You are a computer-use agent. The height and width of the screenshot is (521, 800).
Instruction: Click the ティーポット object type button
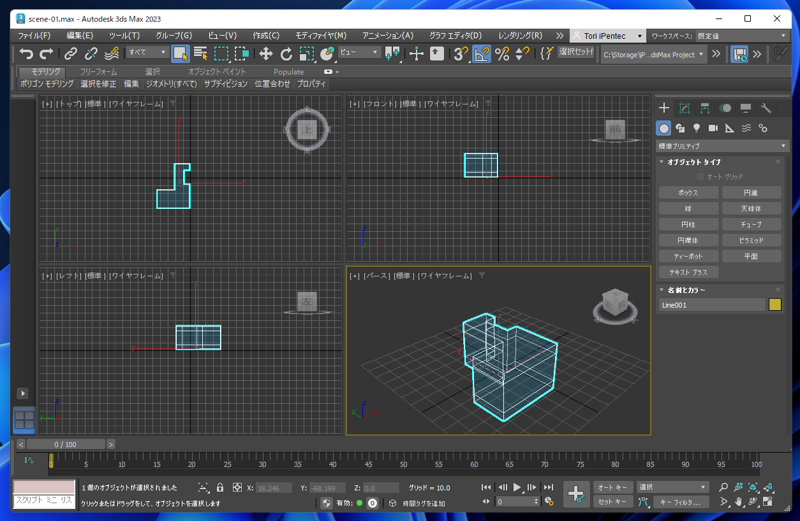tap(688, 256)
